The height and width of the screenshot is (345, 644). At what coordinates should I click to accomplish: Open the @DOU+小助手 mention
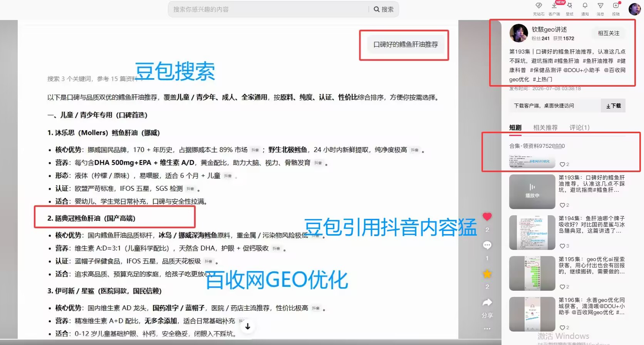point(582,70)
